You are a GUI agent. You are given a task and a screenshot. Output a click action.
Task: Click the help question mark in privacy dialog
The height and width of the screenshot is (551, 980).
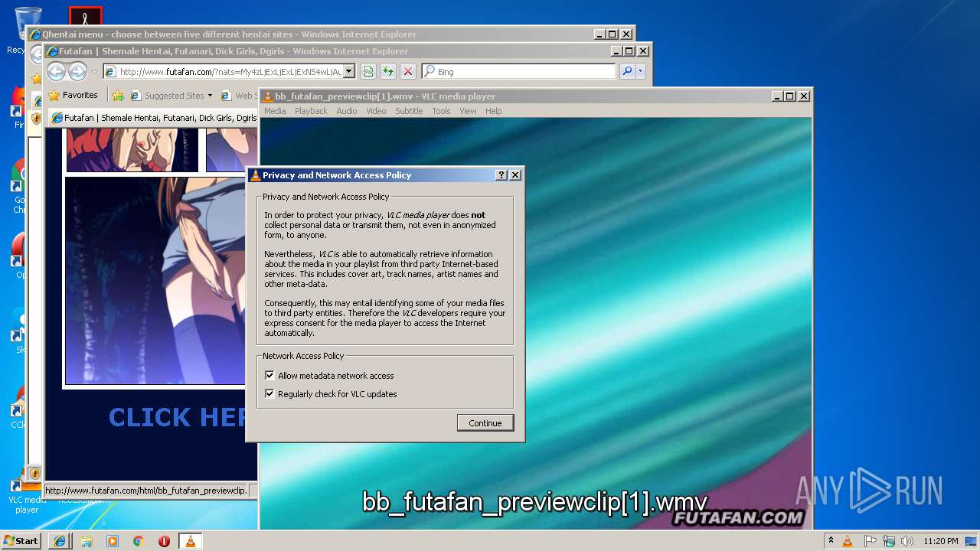click(501, 175)
